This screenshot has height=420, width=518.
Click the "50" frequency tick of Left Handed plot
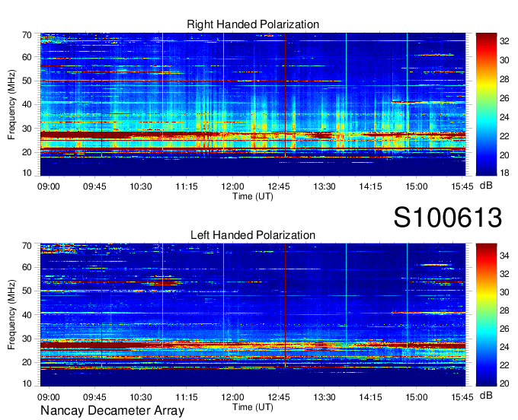[x=27, y=291]
